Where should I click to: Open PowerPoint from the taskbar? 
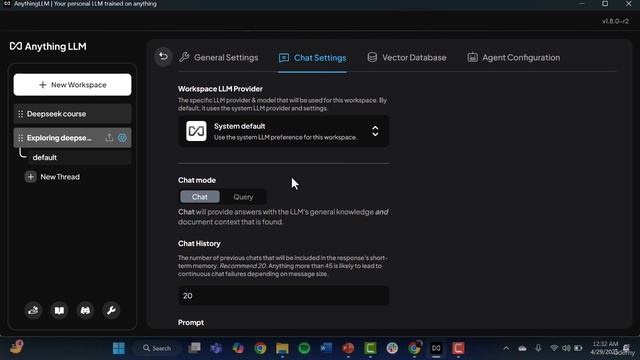point(348,348)
